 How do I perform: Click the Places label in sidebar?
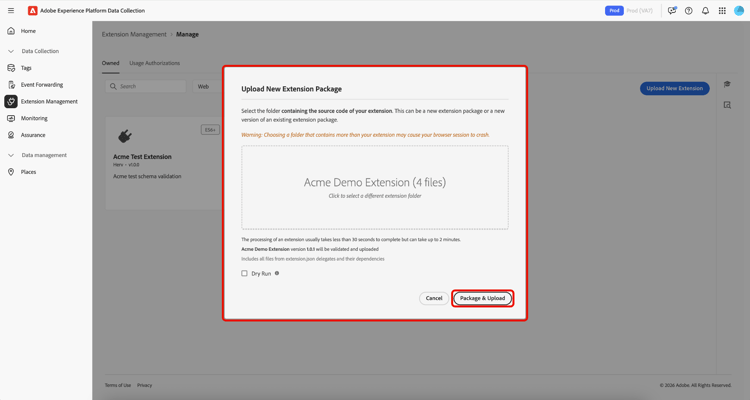click(x=28, y=172)
